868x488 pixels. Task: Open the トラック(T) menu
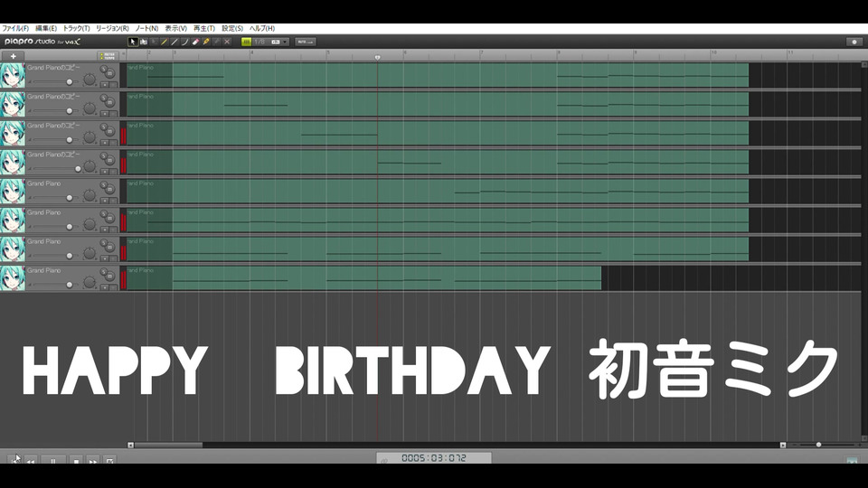[76, 28]
